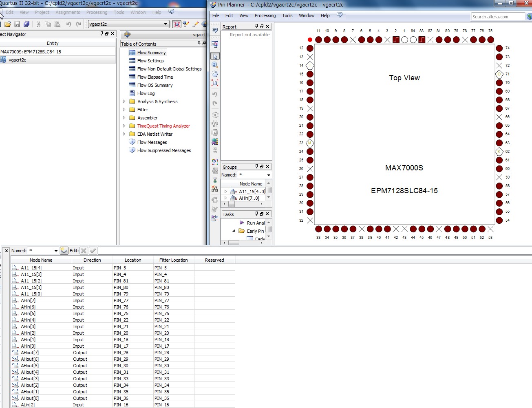Click the Edit text field in All Pins
This screenshot has width=532, height=408.
[315, 251]
